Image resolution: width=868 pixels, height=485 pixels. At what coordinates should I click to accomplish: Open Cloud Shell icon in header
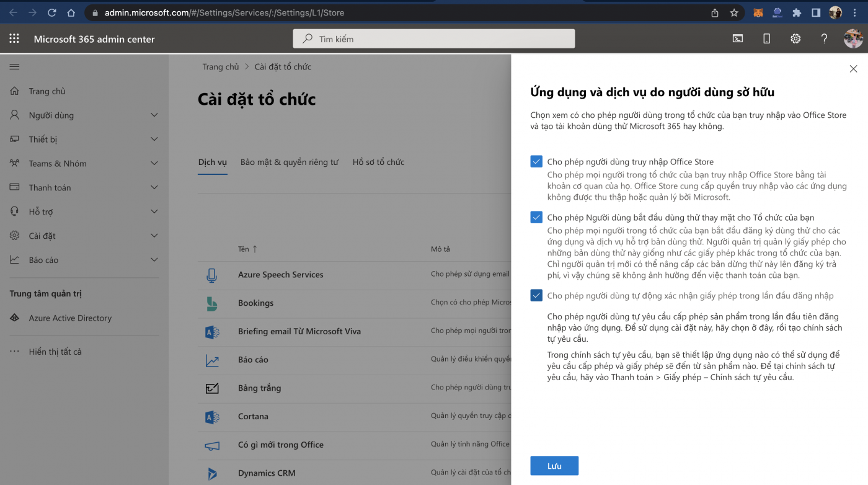738,38
